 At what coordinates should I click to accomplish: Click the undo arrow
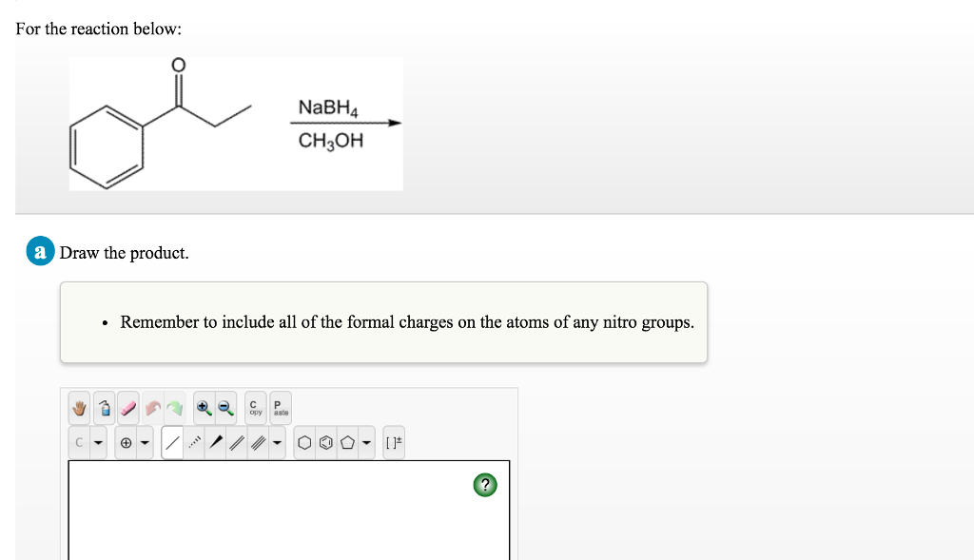tap(152, 409)
